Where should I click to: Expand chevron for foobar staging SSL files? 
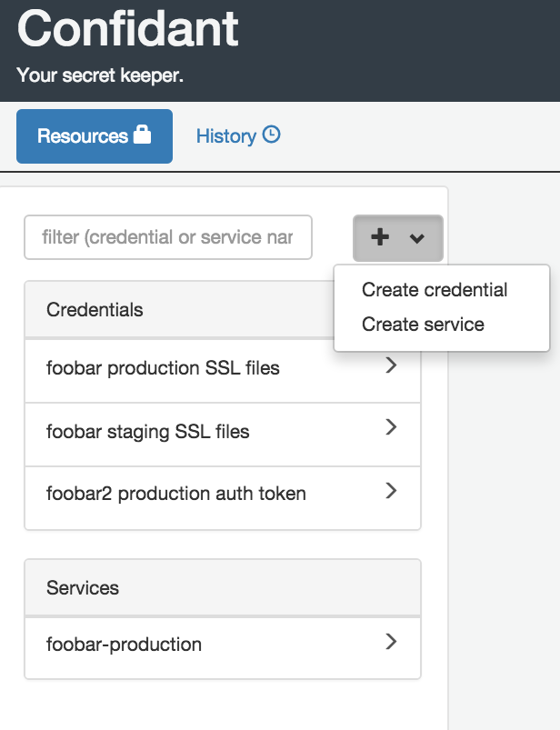click(391, 427)
